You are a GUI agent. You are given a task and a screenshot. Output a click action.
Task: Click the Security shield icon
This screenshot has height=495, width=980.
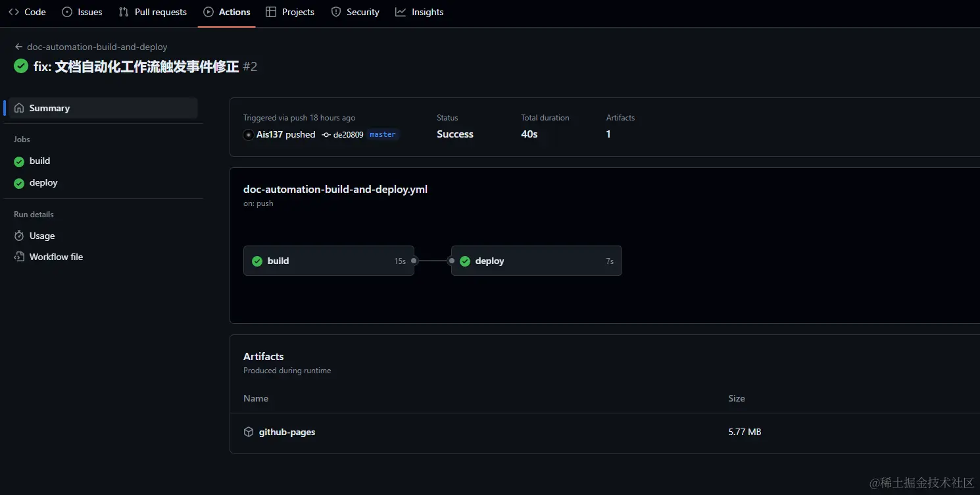336,12
